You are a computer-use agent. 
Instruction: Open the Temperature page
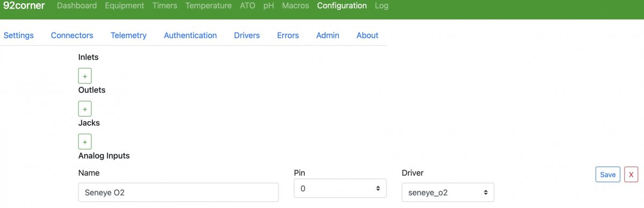click(x=209, y=6)
